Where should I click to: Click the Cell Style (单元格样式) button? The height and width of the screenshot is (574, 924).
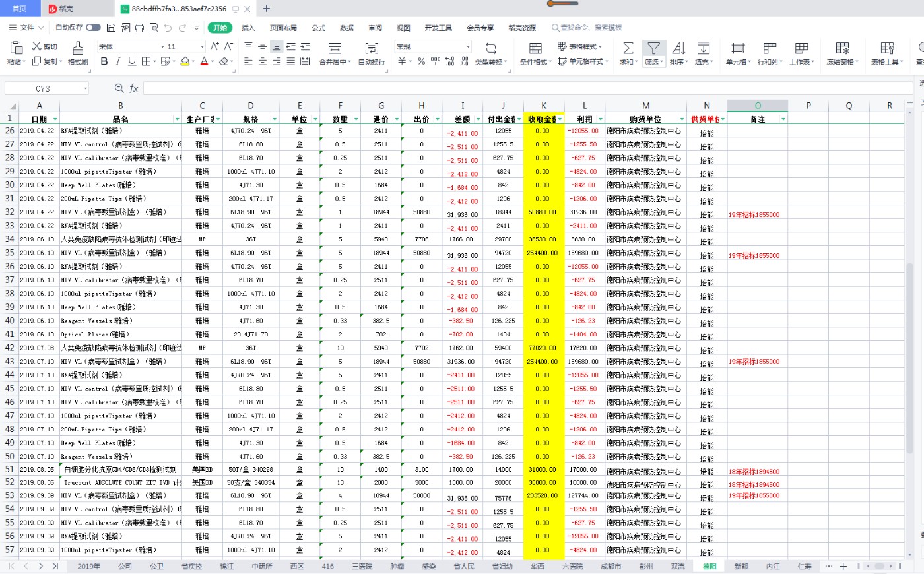583,61
